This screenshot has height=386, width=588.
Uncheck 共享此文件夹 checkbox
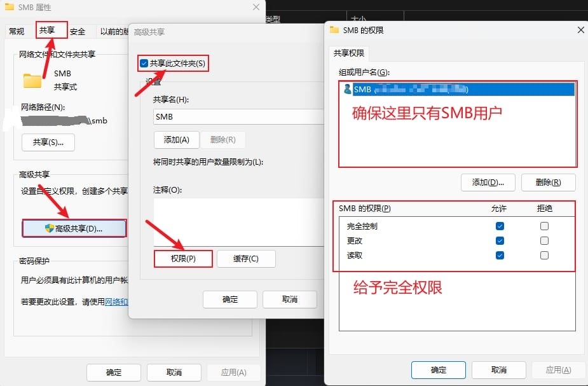point(144,63)
